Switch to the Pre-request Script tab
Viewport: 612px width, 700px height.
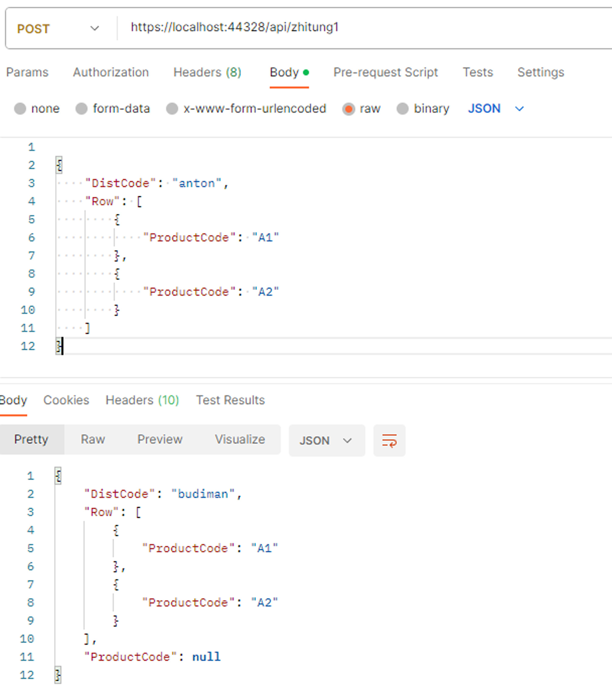(386, 72)
